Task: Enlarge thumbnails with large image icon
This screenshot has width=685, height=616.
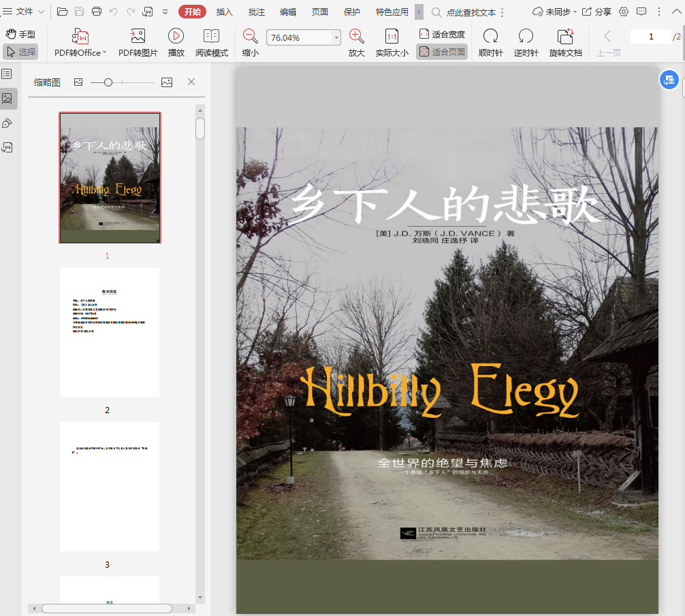Action: (x=167, y=82)
